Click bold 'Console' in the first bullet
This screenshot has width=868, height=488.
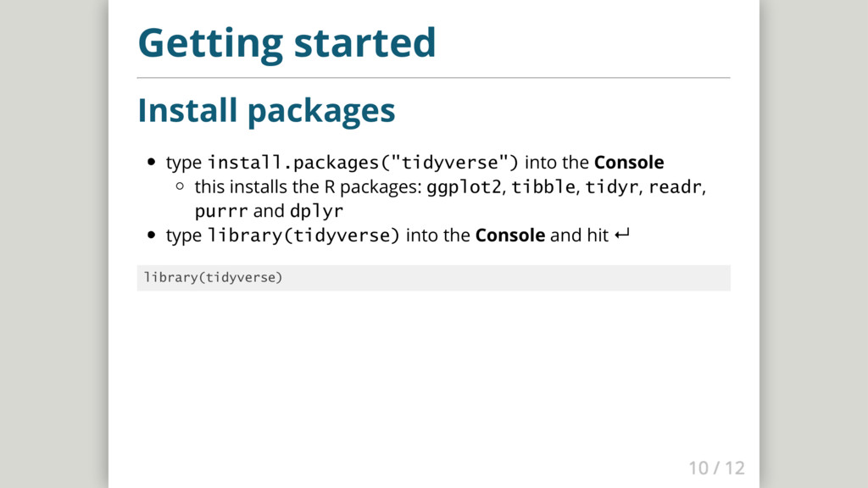point(629,162)
